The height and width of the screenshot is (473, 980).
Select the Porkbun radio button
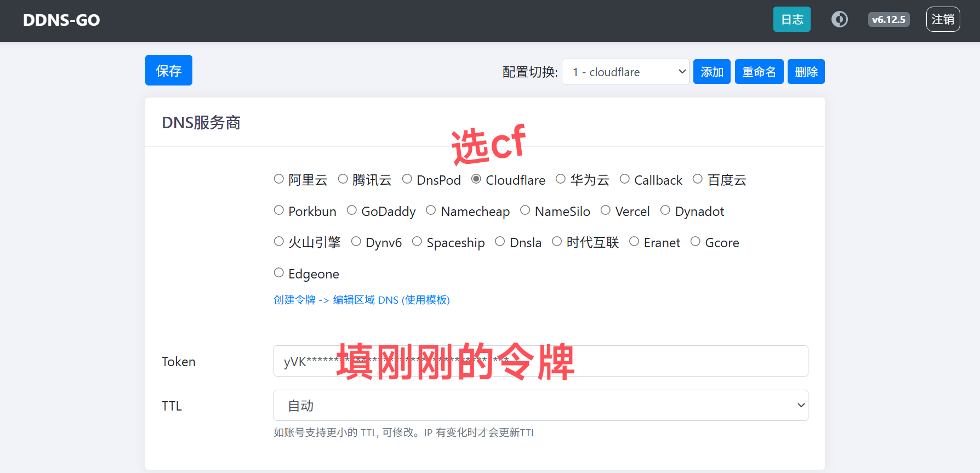(x=279, y=210)
